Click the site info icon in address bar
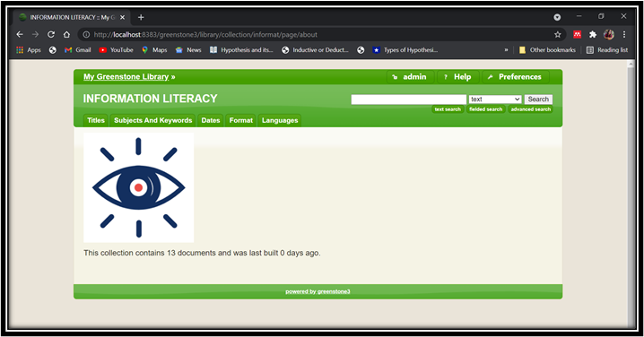644x337 pixels. [x=86, y=35]
